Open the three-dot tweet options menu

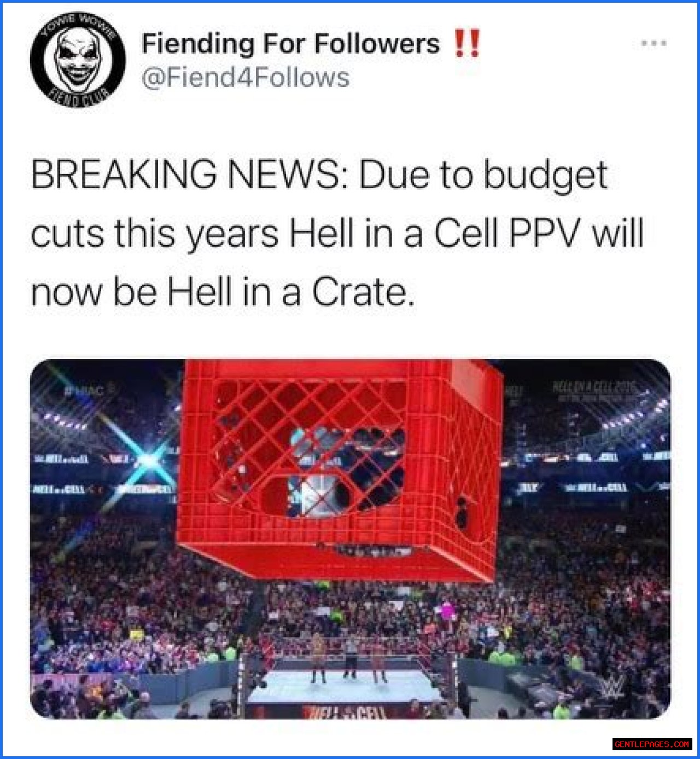click(654, 43)
